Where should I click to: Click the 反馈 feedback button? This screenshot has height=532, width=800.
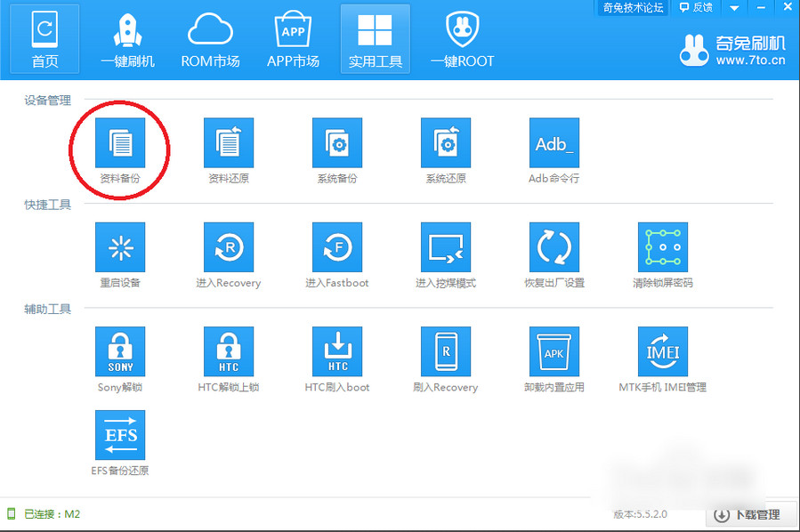[697, 8]
